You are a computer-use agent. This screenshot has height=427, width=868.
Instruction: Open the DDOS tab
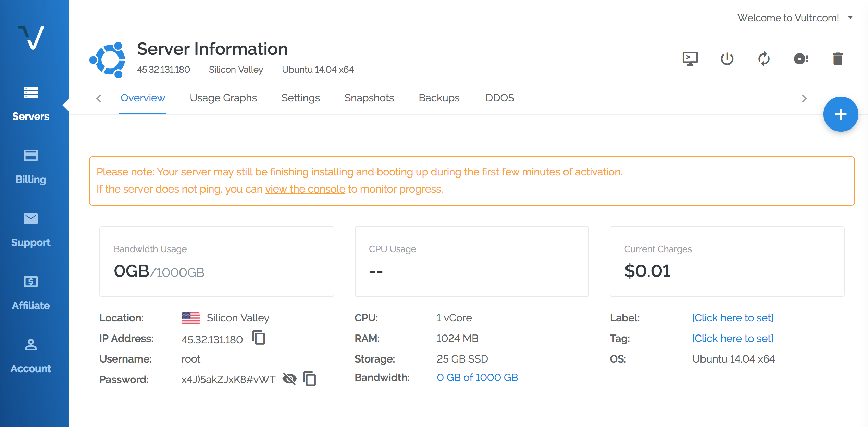[x=500, y=98]
